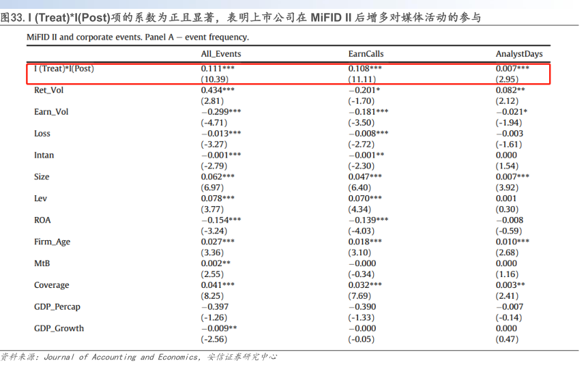Click the 0.027*** value

pos(218,242)
